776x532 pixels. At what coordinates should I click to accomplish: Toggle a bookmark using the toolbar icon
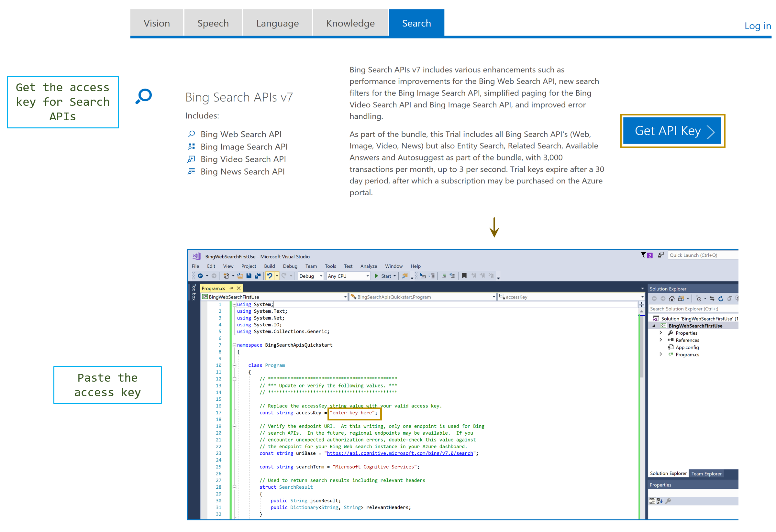click(464, 276)
